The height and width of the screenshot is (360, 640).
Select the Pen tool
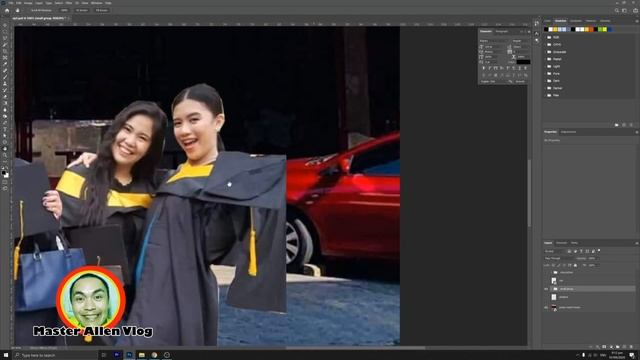(5, 122)
